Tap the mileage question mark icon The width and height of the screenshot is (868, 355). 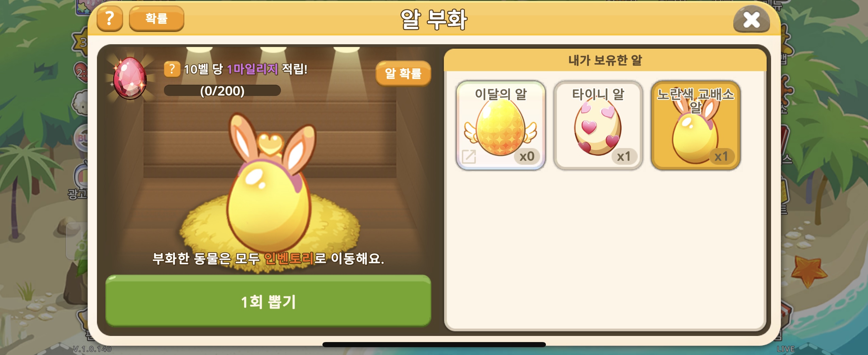coord(172,69)
